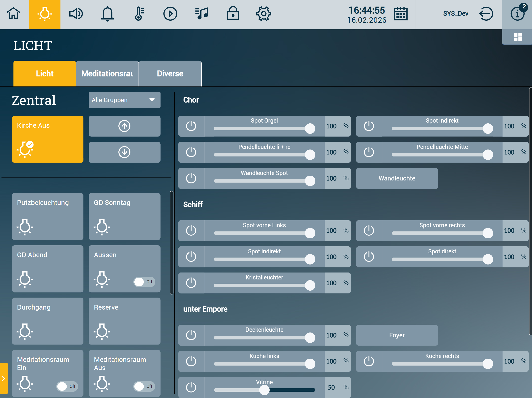Switch to the Diverse tab
The image size is (532, 398).
tap(170, 73)
